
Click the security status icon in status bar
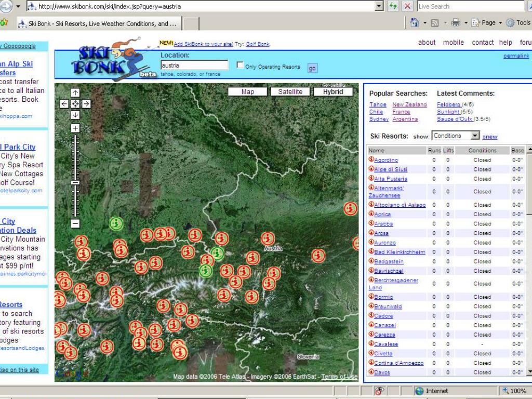379,391
